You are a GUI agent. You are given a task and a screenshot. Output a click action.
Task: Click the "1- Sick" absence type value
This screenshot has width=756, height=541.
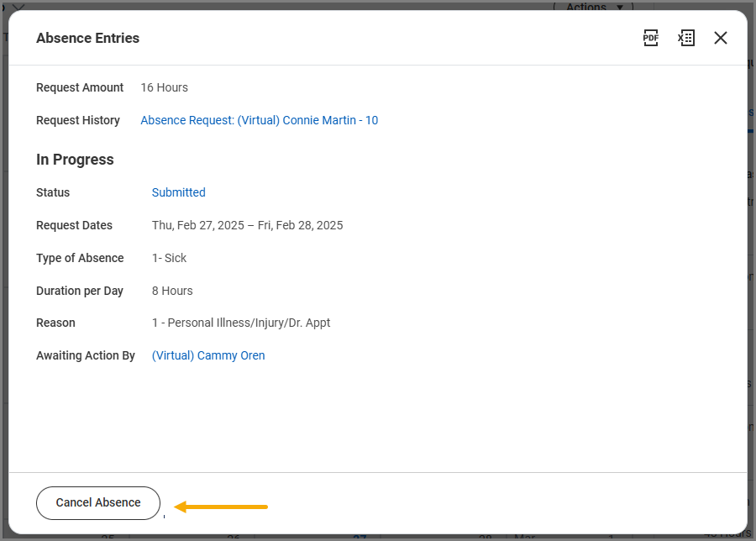[169, 258]
